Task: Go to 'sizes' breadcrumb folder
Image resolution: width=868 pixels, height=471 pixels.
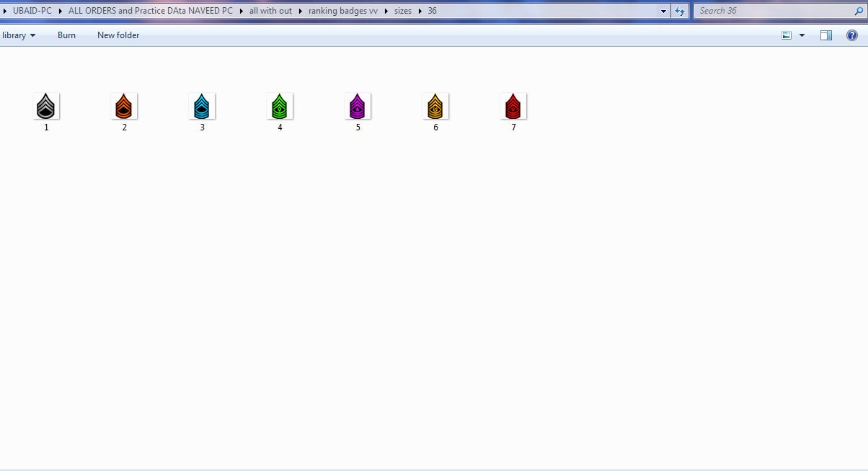Action: 403,11
